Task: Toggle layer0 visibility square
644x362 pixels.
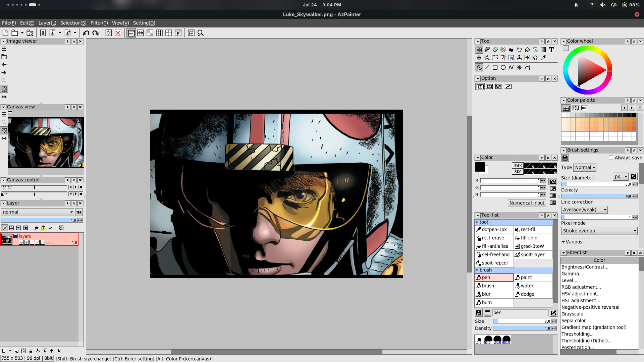Action: pyautogui.click(x=15, y=236)
